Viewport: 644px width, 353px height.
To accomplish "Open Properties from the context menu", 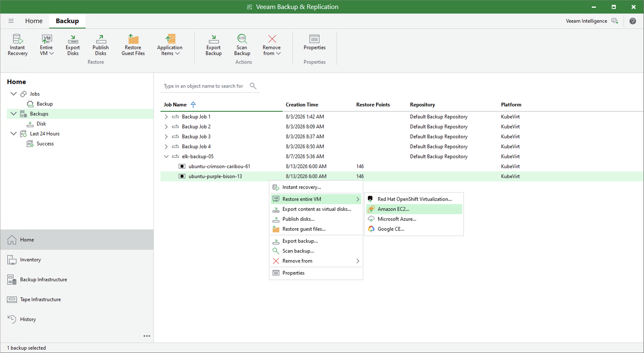I will (x=316, y=273).
